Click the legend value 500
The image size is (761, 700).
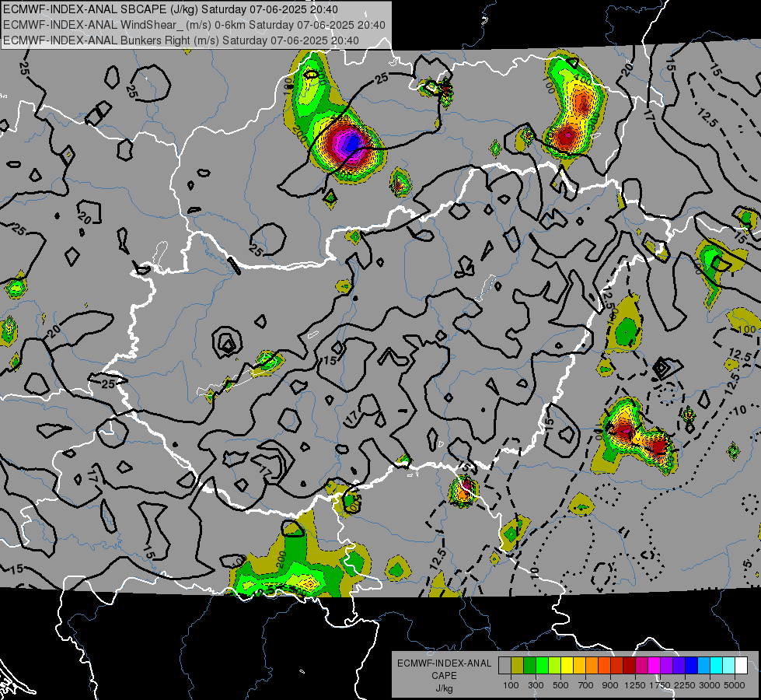[560, 685]
